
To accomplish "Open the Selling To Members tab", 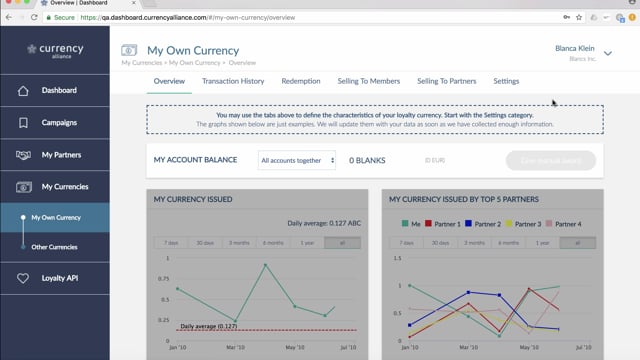I will (369, 81).
